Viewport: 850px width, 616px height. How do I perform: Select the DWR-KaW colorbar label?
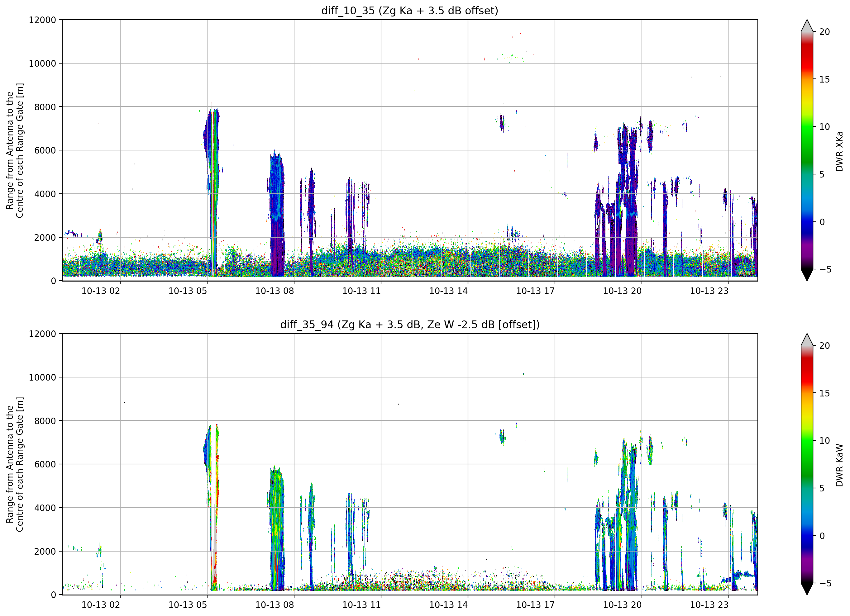pyautogui.click(x=839, y=465)
